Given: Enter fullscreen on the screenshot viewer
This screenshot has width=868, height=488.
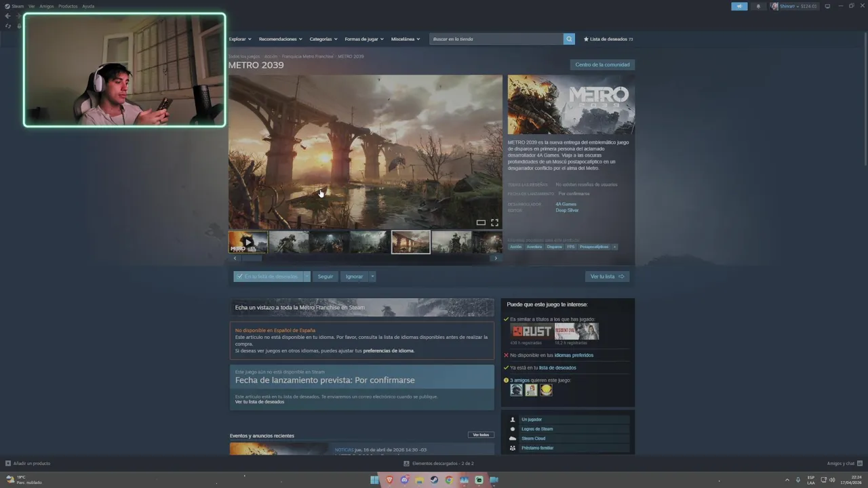Looking at the screenshot, I should pyautogui.click(x=494, y=222).
